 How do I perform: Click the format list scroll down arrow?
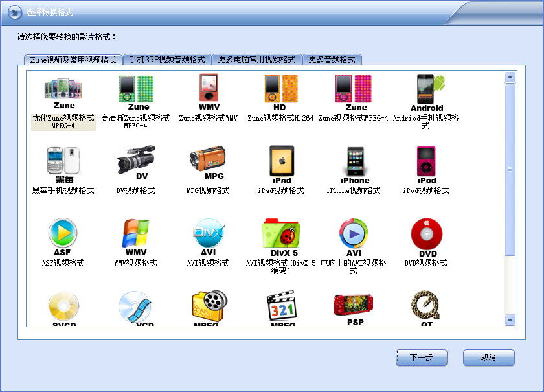(510, 320)
